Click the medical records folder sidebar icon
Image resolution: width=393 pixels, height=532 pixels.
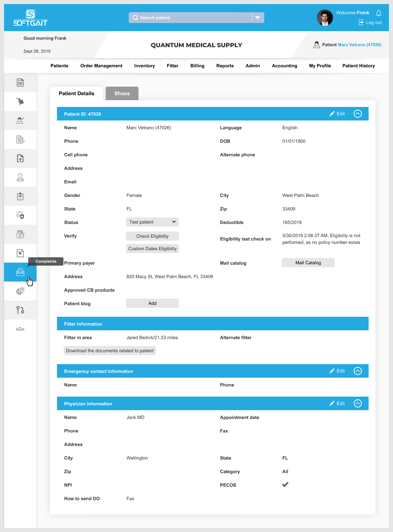pos(20,234)
